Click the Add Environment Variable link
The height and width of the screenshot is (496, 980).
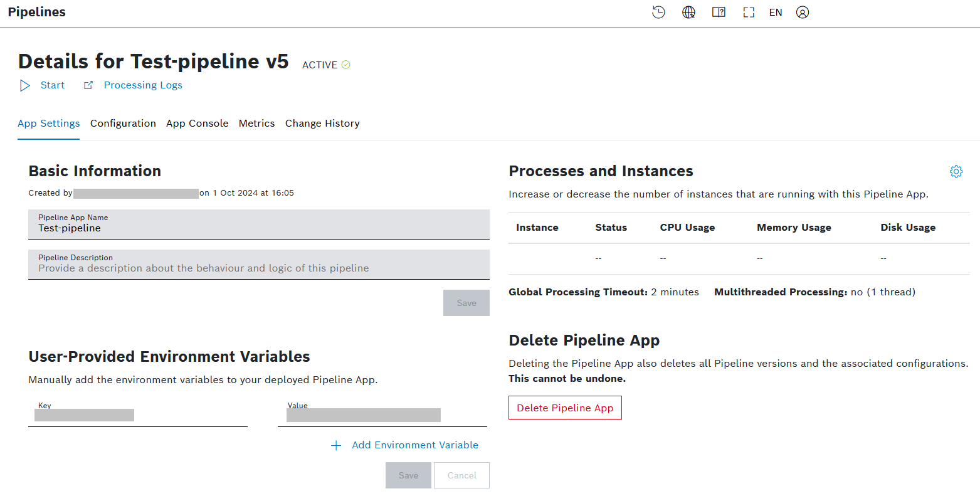[x=414, y=445]
